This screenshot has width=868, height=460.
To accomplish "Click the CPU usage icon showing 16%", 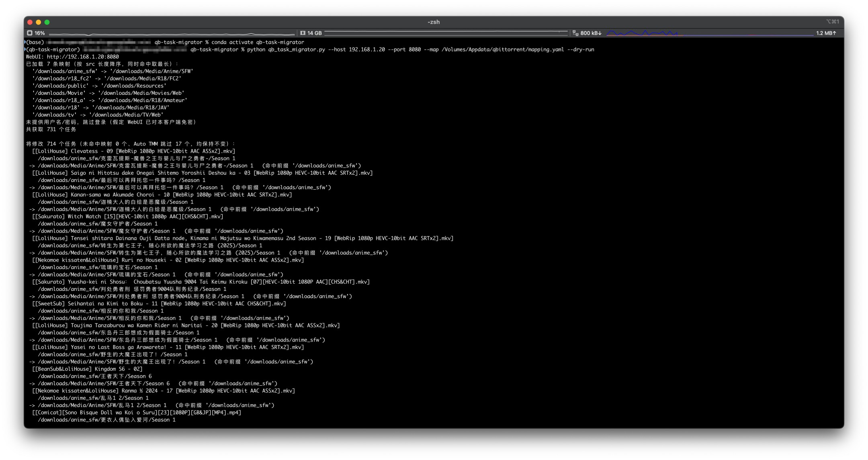I will click(x=29, y=33).
